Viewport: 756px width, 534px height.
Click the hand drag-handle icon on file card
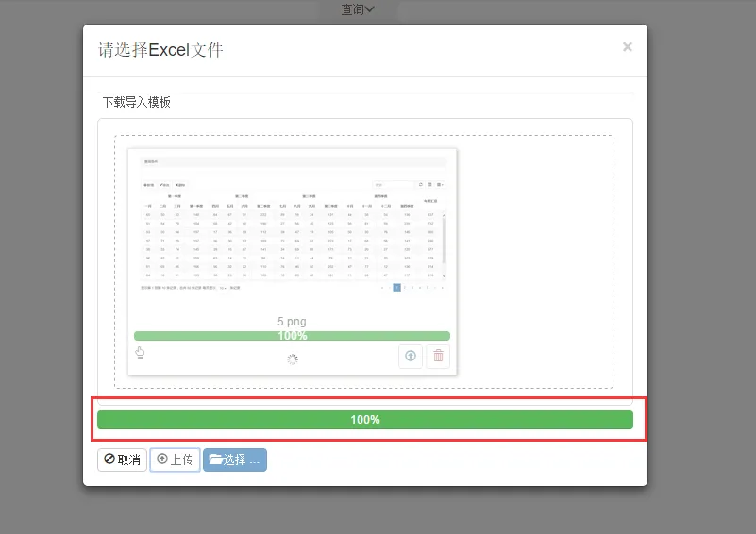(140, 353)
